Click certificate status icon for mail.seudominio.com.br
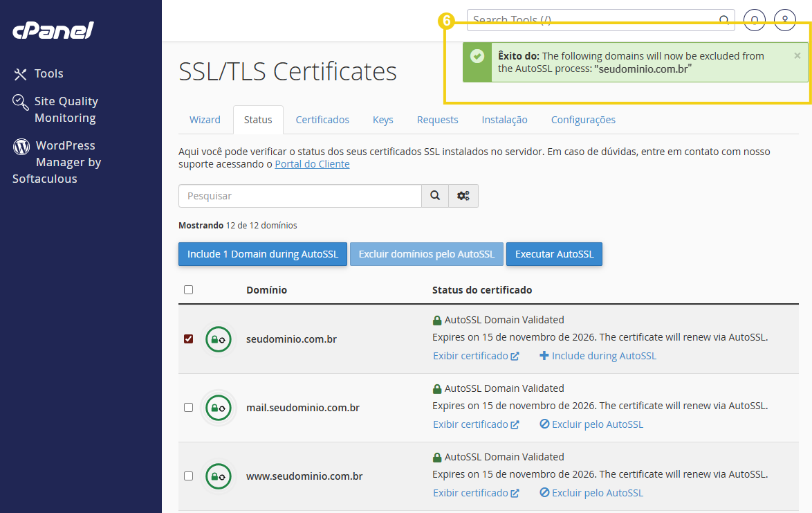812x513 pixels. (219, 408)
